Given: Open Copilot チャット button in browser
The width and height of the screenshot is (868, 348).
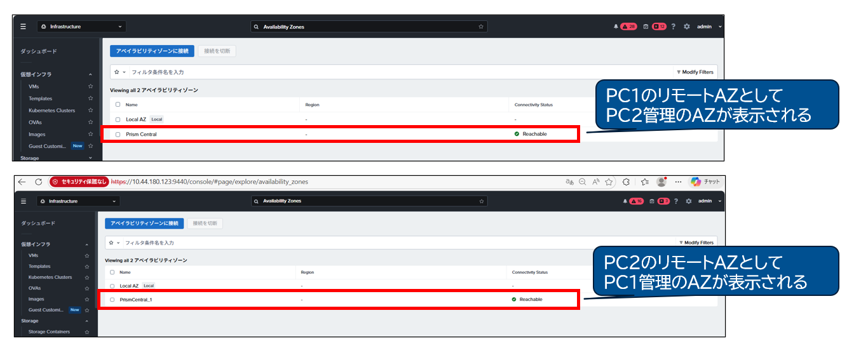Looking at the screenshot, I should pyautogui.click(x=705, y=182).
